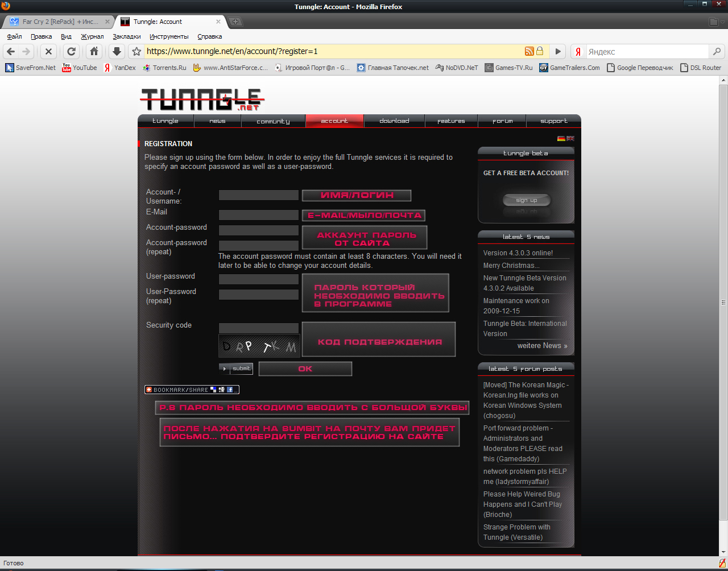Click the submit button under the captcha
This screenshot has width=728, height=571.
[236, 369]
